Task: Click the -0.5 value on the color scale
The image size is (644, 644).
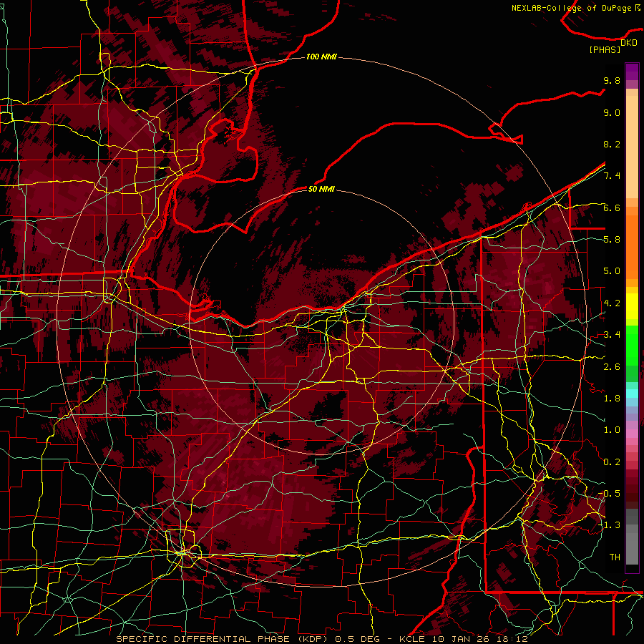Action: point(610,494)
